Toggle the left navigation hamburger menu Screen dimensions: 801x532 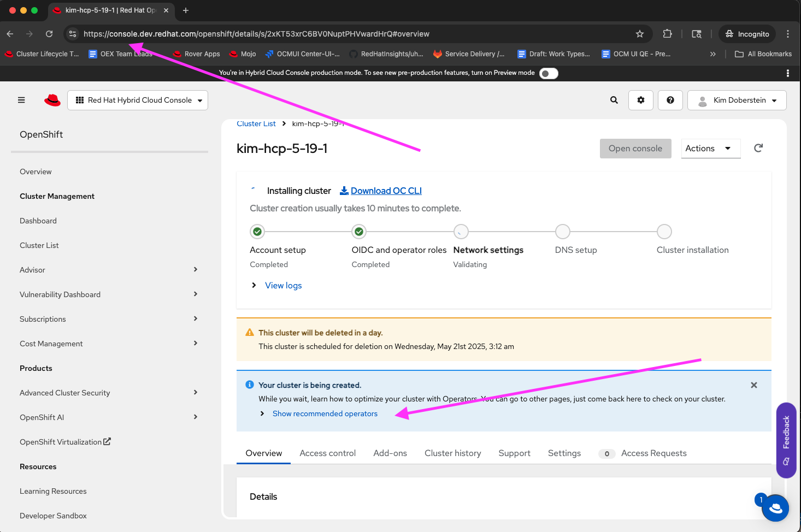(x=21, y=100)
